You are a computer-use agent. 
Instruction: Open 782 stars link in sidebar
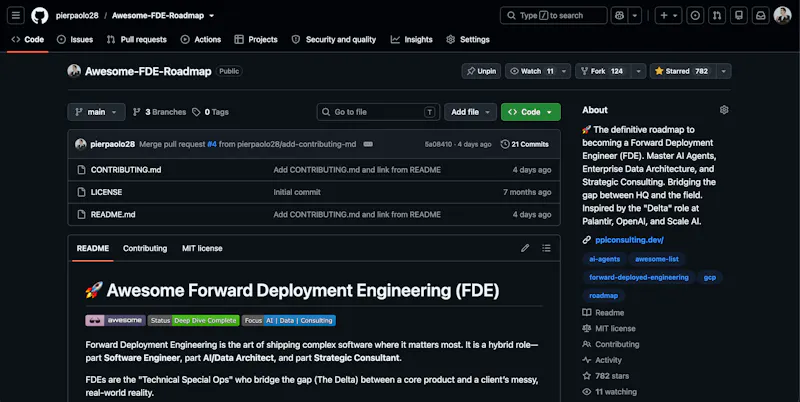(606, 375)
